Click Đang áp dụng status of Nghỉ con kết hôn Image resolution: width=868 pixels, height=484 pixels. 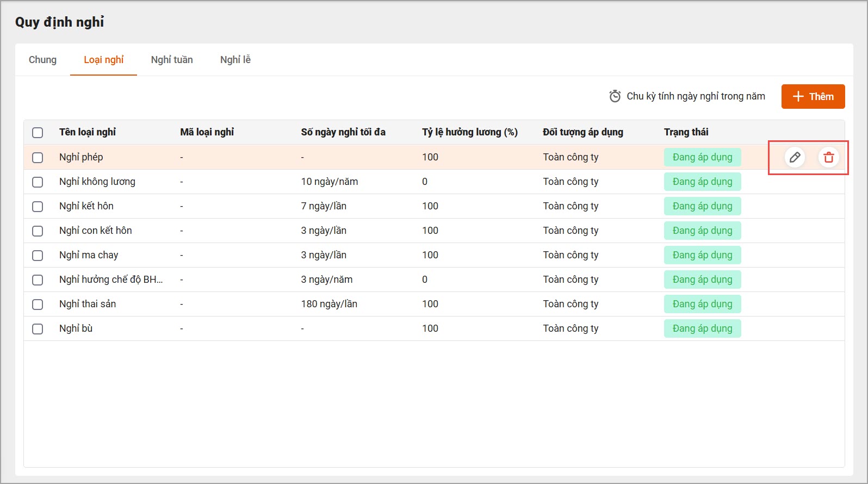702,231
